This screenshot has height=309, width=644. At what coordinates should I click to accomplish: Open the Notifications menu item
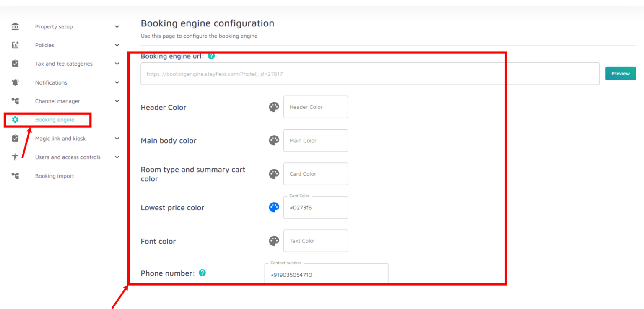point(51,82)
